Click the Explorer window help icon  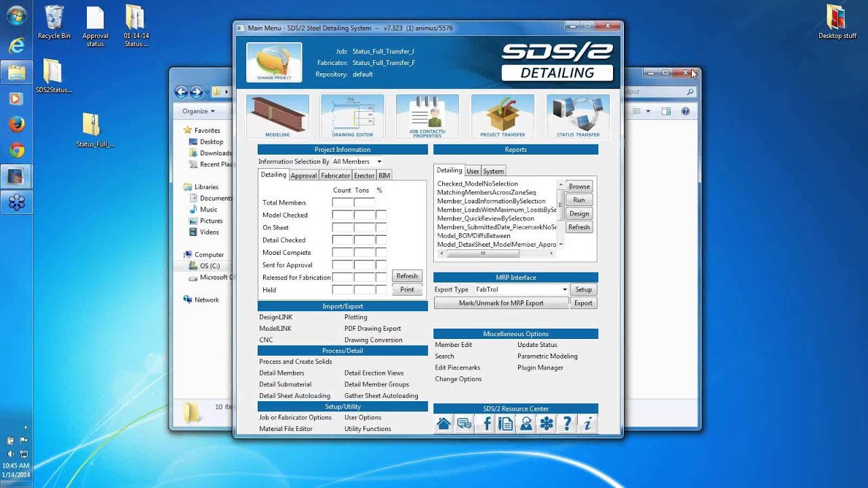coord(686,111)
